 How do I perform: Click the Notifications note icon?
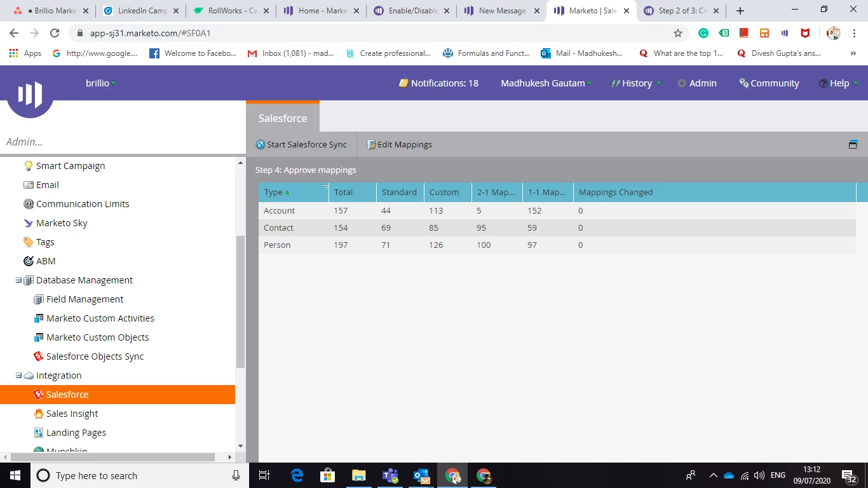[403, 83]
